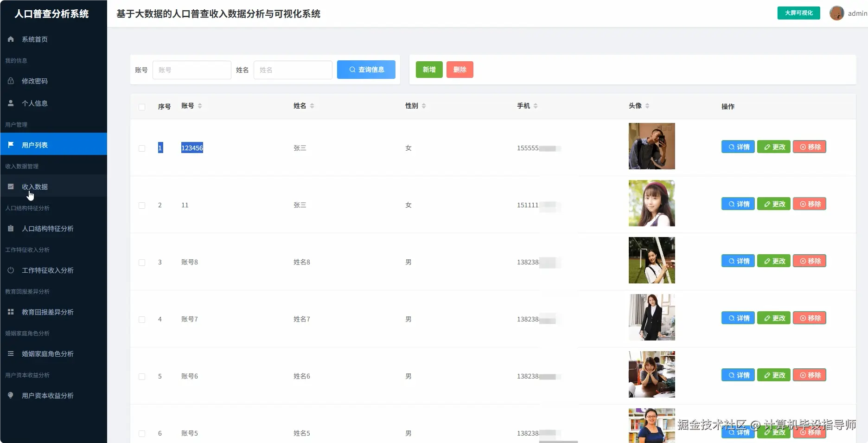Open 个人信息 in the sidebar

[53, 103]
